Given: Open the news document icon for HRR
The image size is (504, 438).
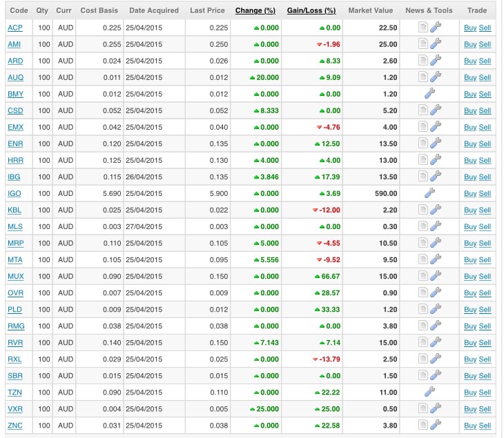Looking at the screenshot, I should coord(423,159).
